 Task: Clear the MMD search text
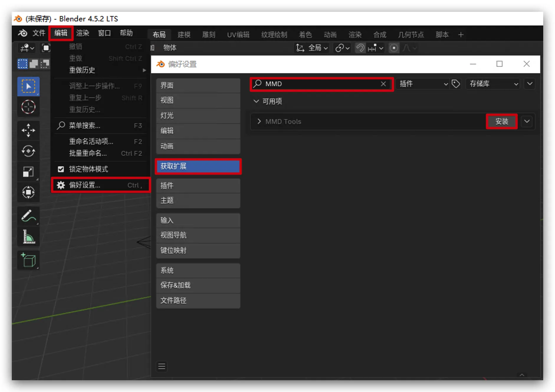tap(383, 84)
